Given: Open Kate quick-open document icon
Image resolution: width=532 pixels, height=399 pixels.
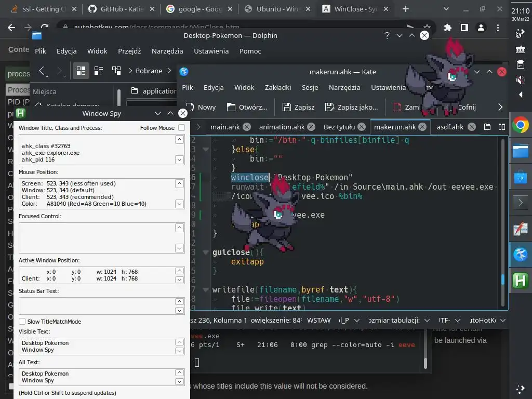Looking at the screenshot, I should pos(487,127).
